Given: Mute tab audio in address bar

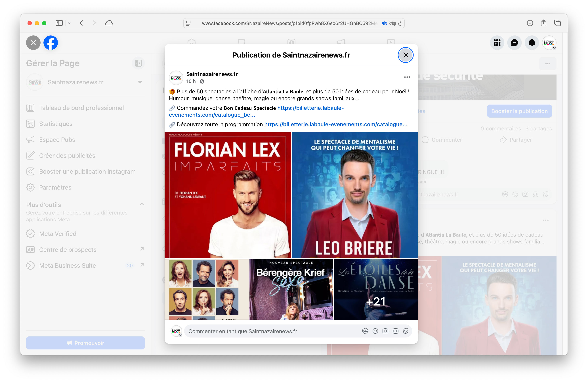Looking at the screenshot, I should [x=384, y=23].
